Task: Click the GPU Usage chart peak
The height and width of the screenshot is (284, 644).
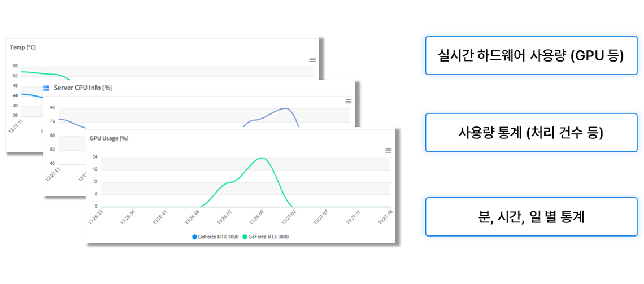Action: tap(261, 158)
